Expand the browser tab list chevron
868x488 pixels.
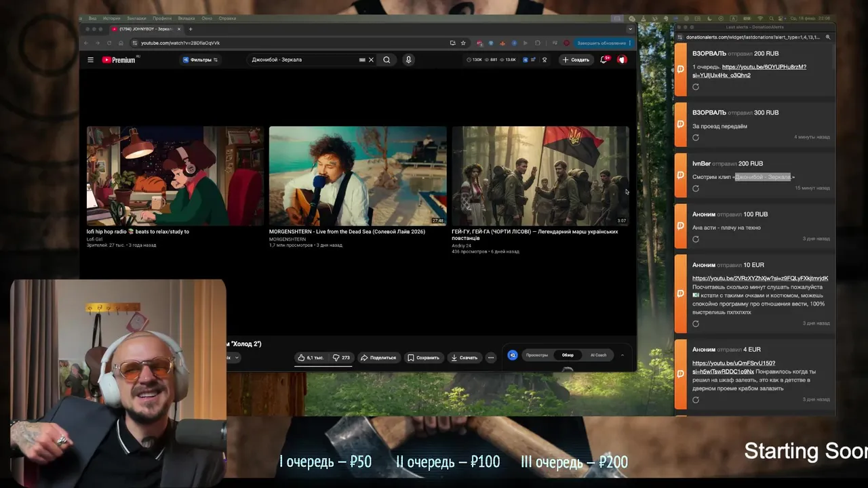(x=630, y=29)
